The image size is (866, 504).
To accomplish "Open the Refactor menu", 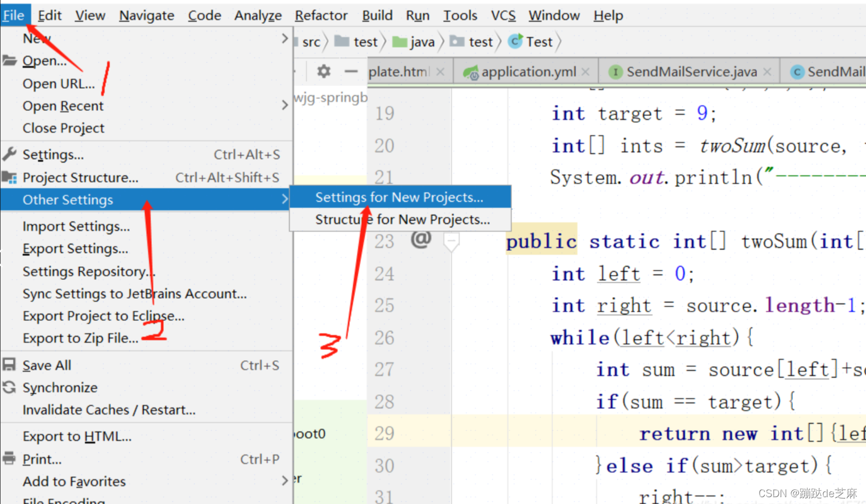I will pos(320,15).
